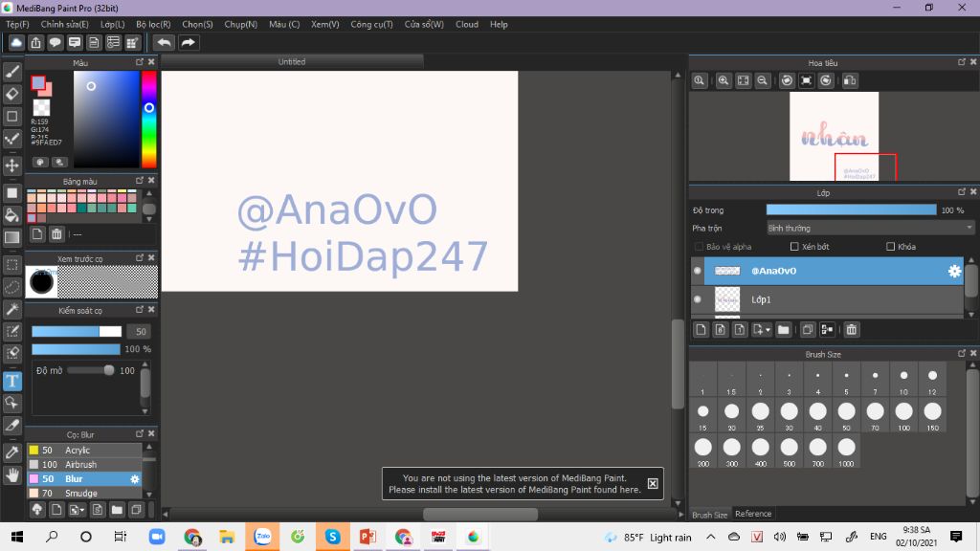Select the Hand pan tool
The height and width of the screenshot is (551, 980).
(x=11, y=475)
